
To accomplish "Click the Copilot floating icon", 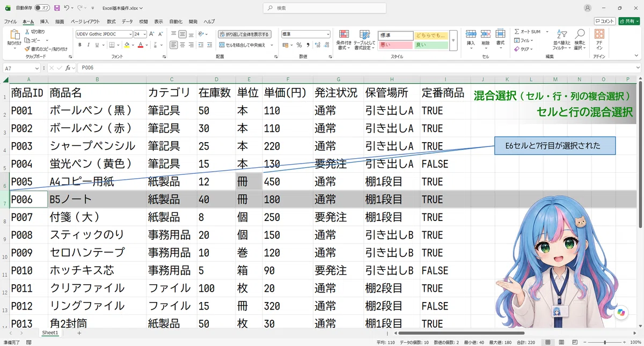I will pos(621,312).
